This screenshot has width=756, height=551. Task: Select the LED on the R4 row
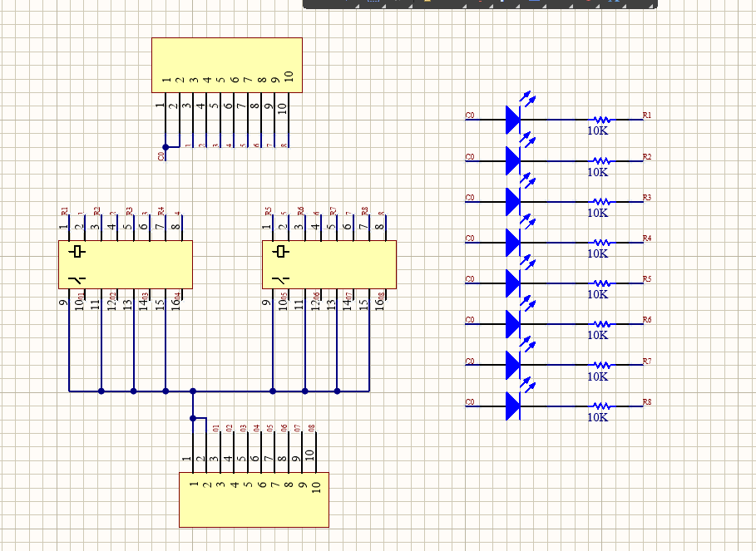pyautogui.click(x=513, y=243)
